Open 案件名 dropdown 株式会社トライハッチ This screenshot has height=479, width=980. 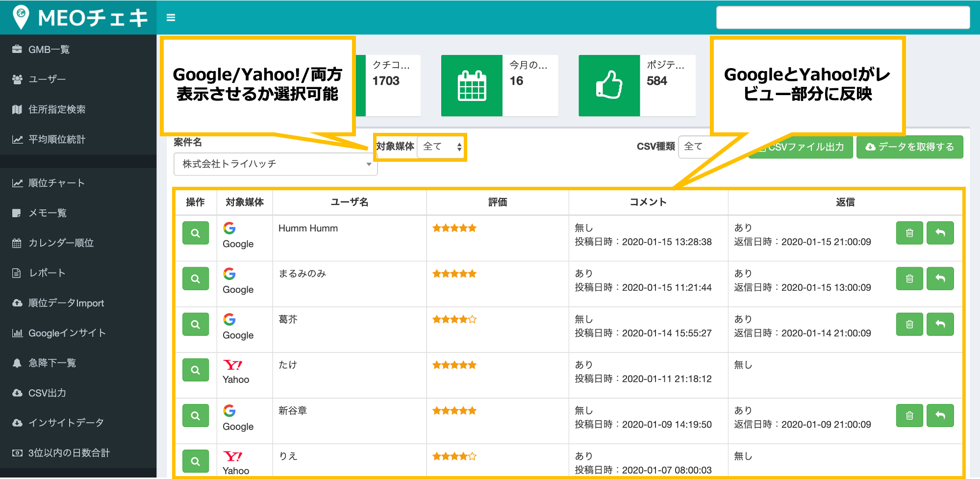(x=276, y=164)
